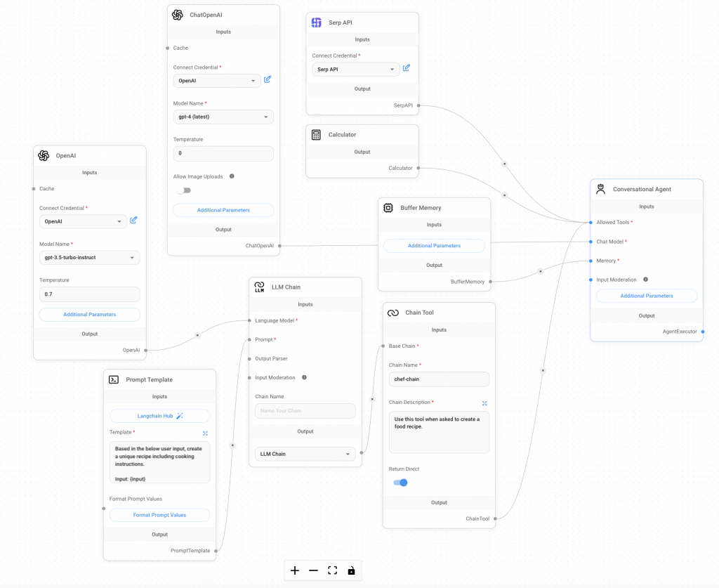The height and width of the screenshot is (588, 719).
Task: Click the Chat Model input anchor
Action: tap(591, 242)
